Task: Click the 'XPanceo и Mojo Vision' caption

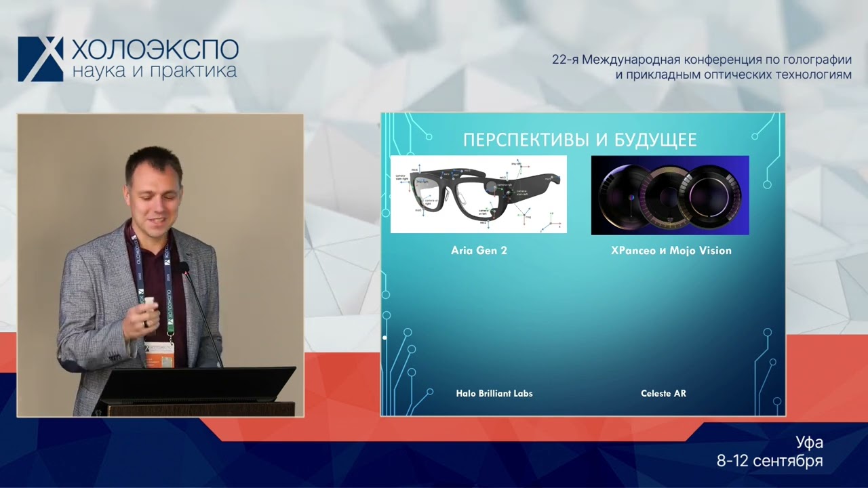Action: pos(671,250)
